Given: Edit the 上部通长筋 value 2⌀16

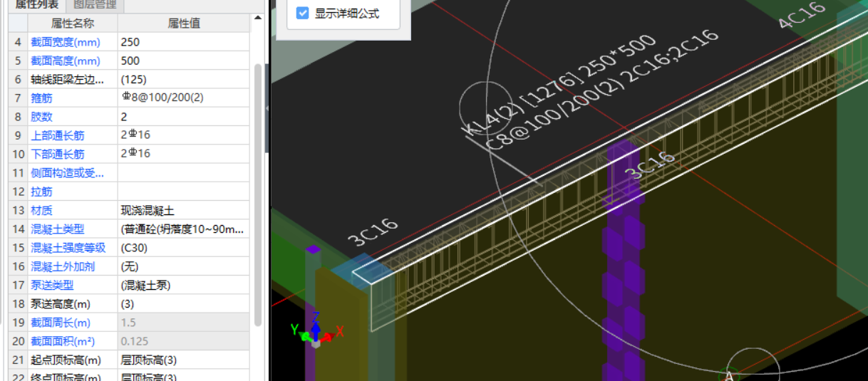Looking at the screenshot, I should [x=184, y=135].
